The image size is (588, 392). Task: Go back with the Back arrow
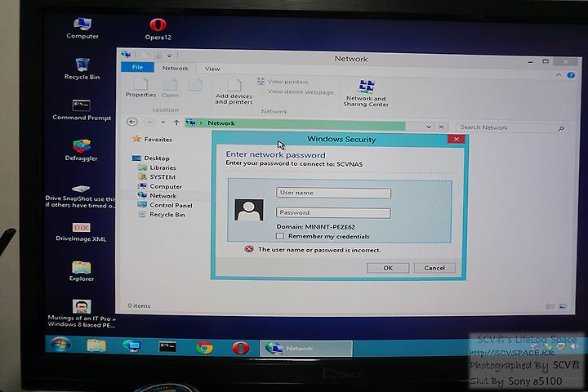point(132,122)
